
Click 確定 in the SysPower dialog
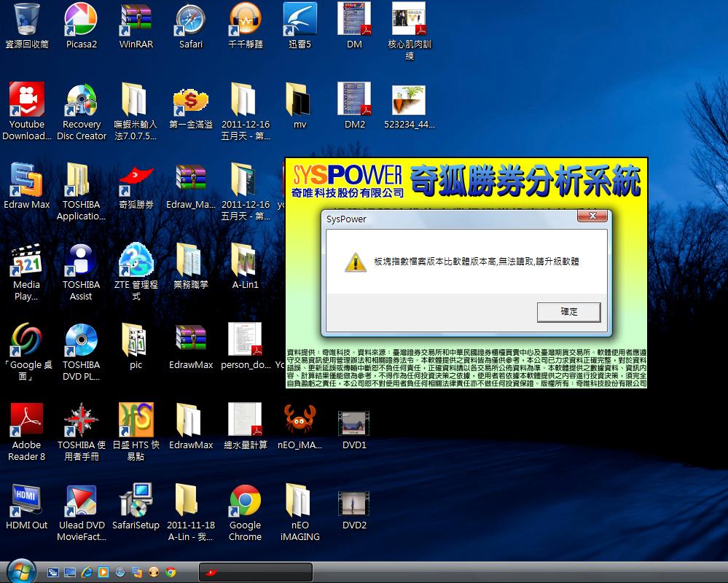click(x=568, y=312)
